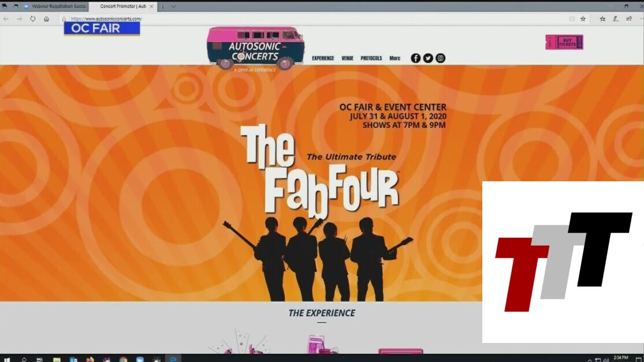Expand the tab list chevron
Image resolution: width=644 pixels, height=362 pixels.
point(174,6)
